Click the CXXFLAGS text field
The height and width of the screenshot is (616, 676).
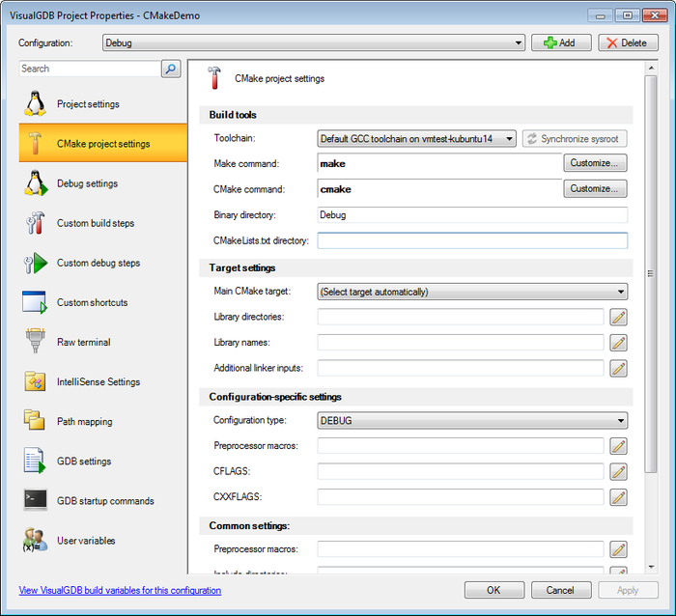461,497
